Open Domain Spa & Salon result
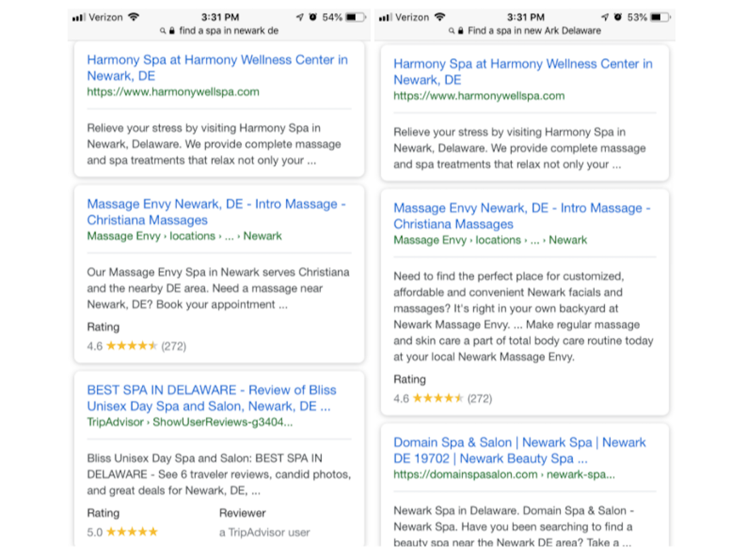The height and width of the screenshot is (560, 747). [x=519, y=450]
